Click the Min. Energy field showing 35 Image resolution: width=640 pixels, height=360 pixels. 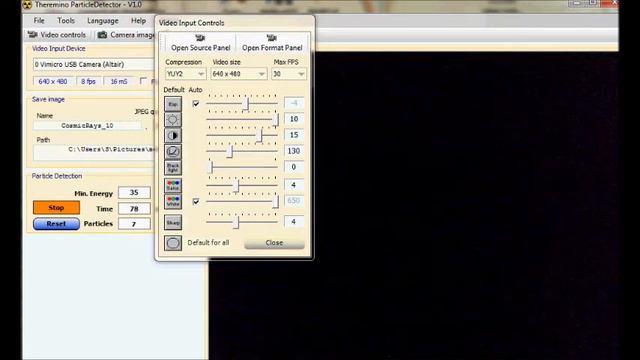[134, 192]
